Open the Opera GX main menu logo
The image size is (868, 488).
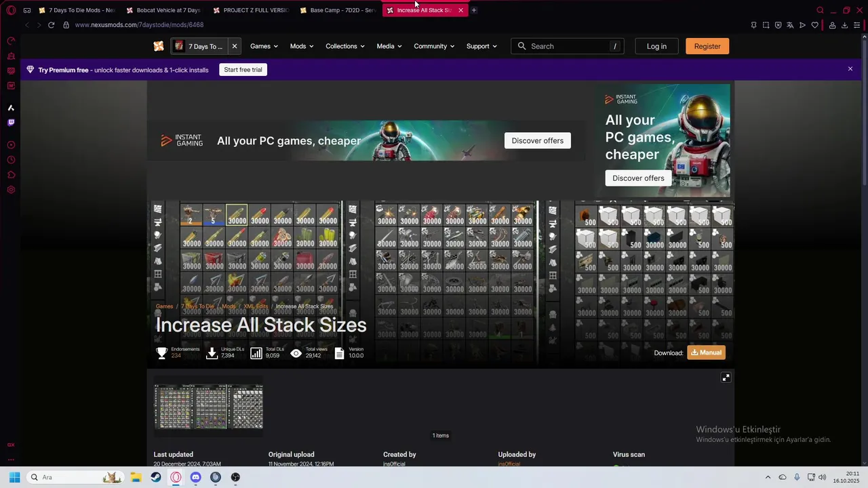11,10
